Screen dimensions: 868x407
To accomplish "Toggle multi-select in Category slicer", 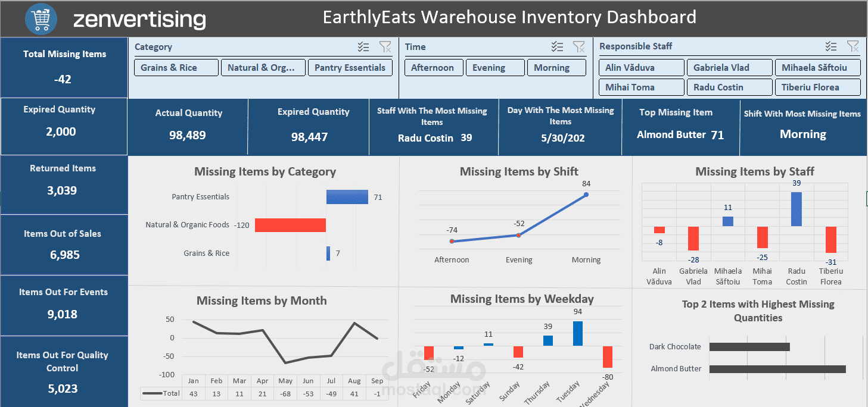I will pyautogui.click(x=363, y=47).
